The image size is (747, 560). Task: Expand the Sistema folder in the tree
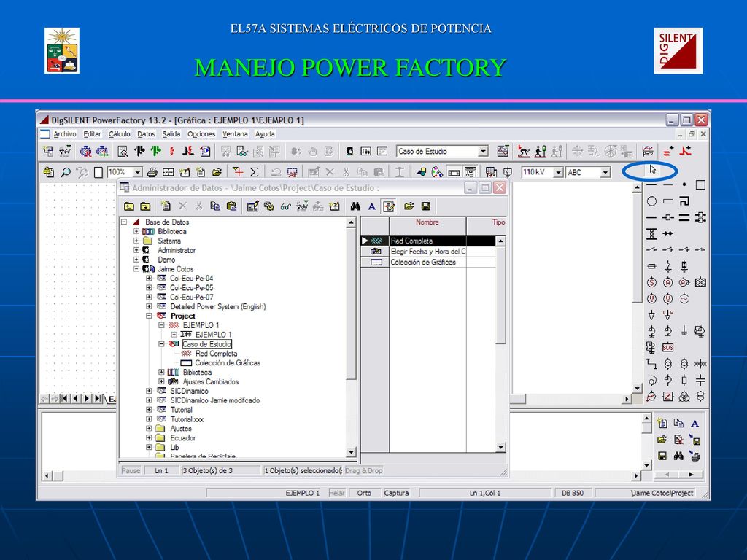(136, 241)
